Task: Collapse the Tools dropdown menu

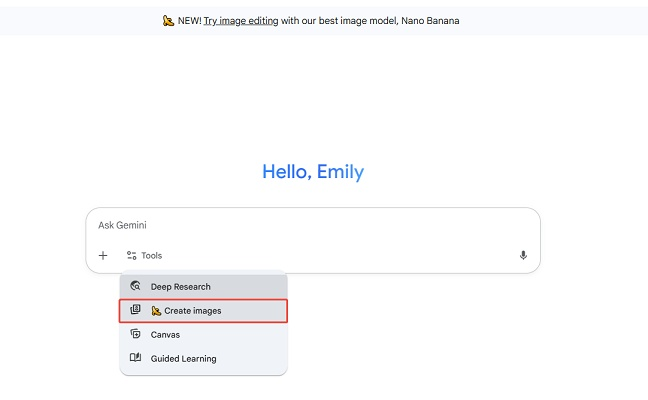Action: pyautogui.click(x=145, y=256)
